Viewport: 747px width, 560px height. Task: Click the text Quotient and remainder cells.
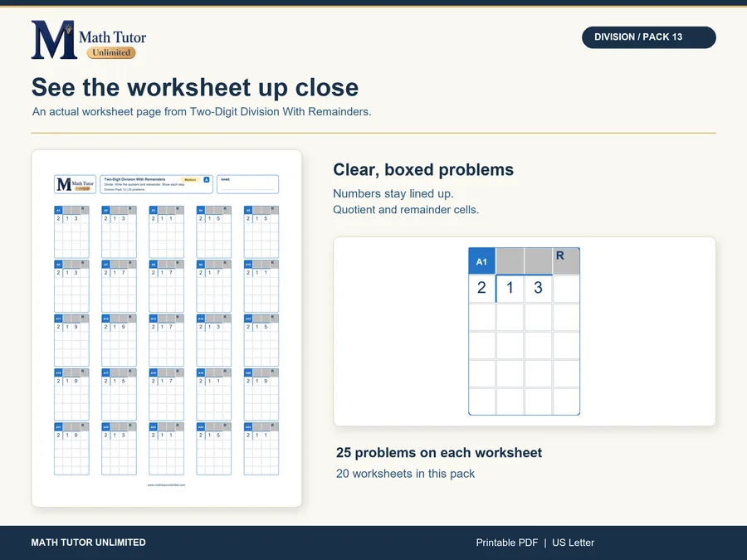coord(406,210)
